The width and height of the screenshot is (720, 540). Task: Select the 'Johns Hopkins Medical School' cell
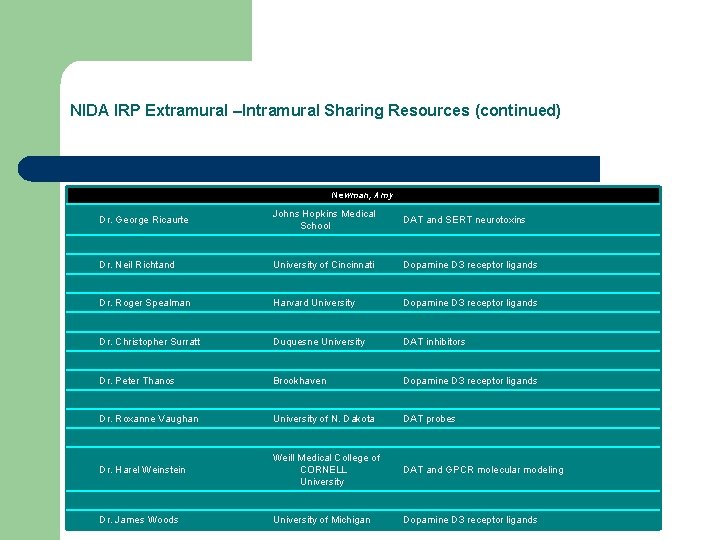click(324, 219)
